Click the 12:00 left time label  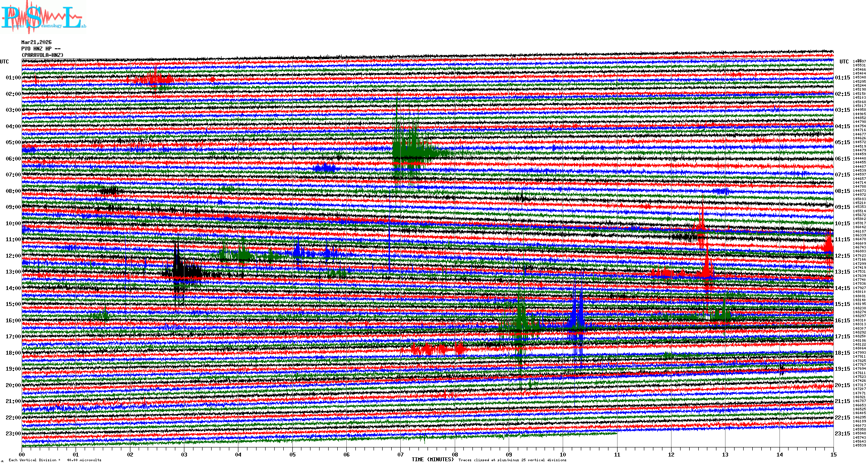tap(13, 256)
